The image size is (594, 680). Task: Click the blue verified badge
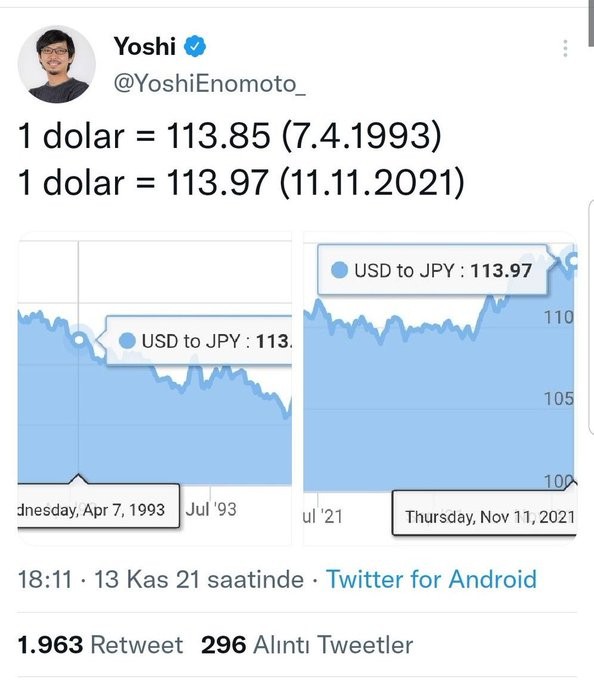(x=195, y=46)
